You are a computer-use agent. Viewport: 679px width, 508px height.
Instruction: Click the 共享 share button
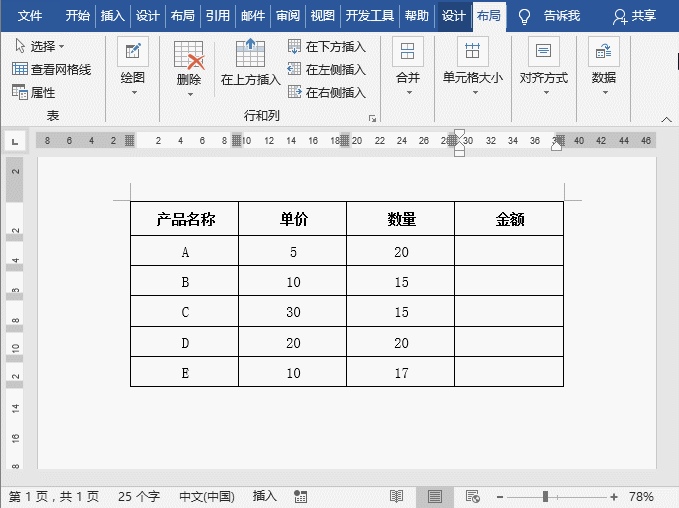point(634,16)
